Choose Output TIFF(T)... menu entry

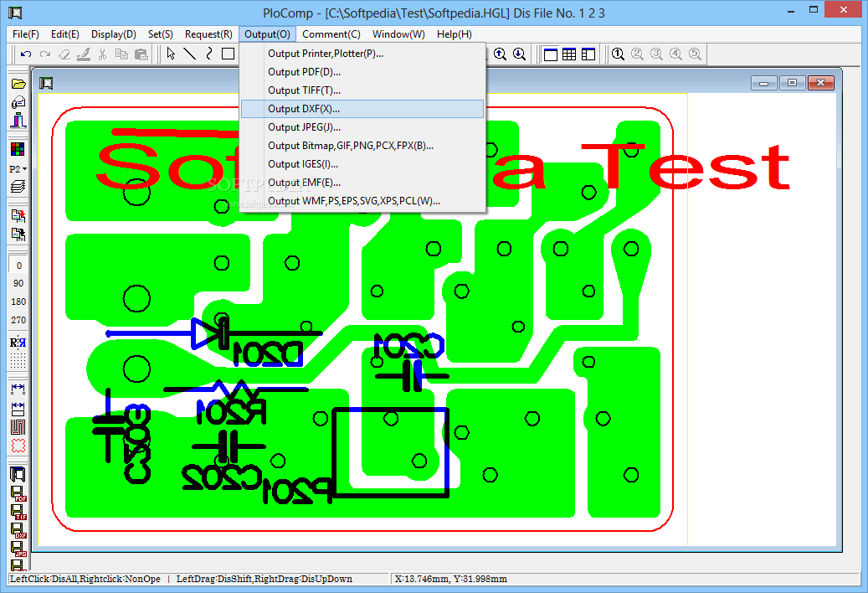362,90
